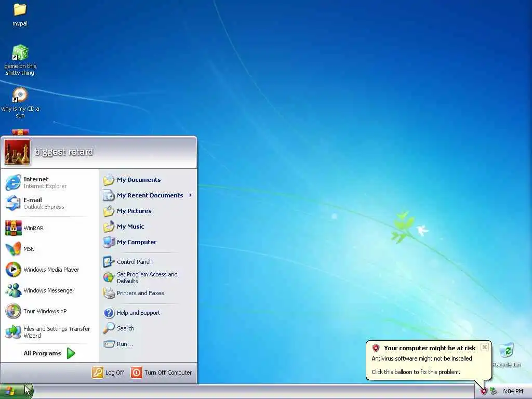Image resolution: width=532 pixels, height=399 pixels.
Task: Open Printers and Faxes
Action: pos(148,293)
